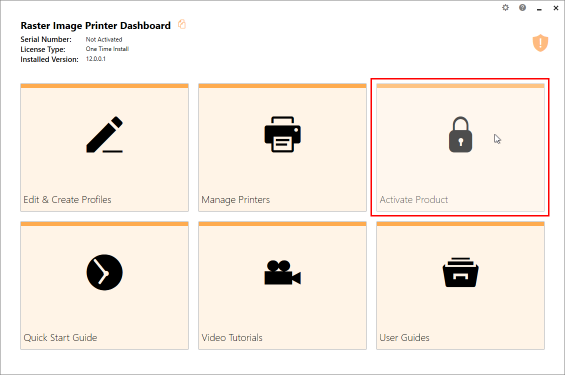The width and height of the screenshot is (565, 375).
Task: Click the 'Installed Version:' label
Action: (x=49, y=59)
